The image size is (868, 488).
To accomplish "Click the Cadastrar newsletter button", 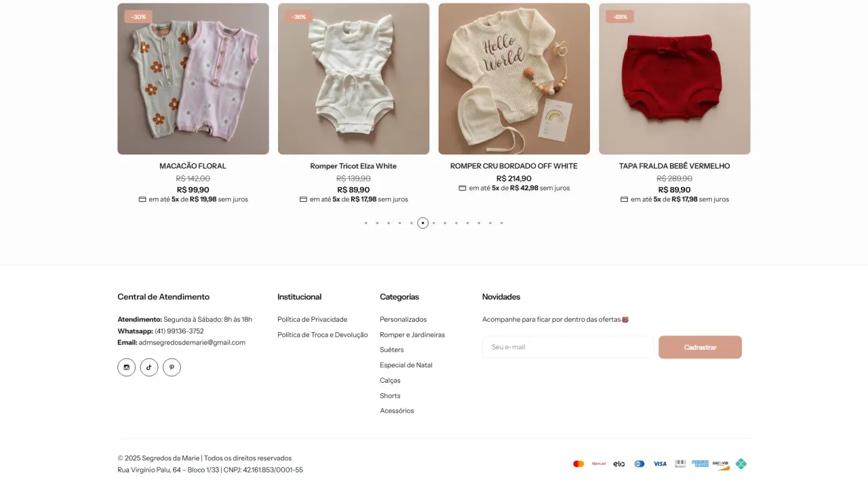I will click(700, 347).
